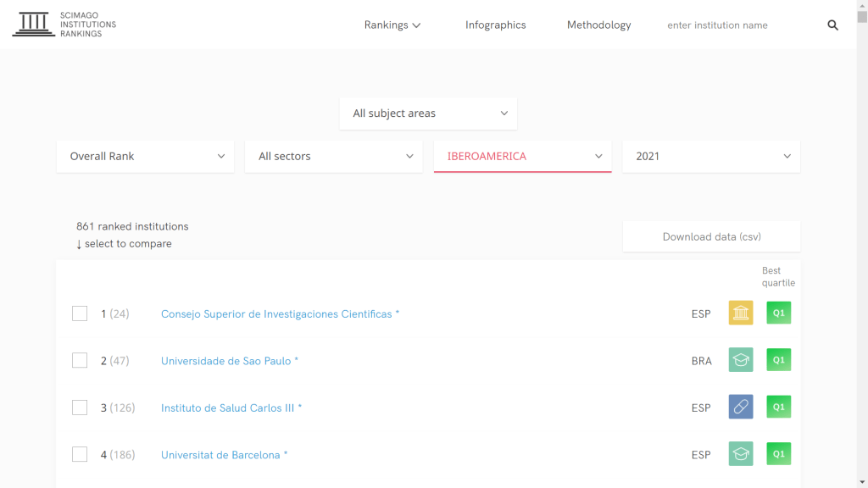Screen dimensions: 868x488
Task: Click the Scimago Institutions Rankings logo
Action: click(x=64, y=25)
